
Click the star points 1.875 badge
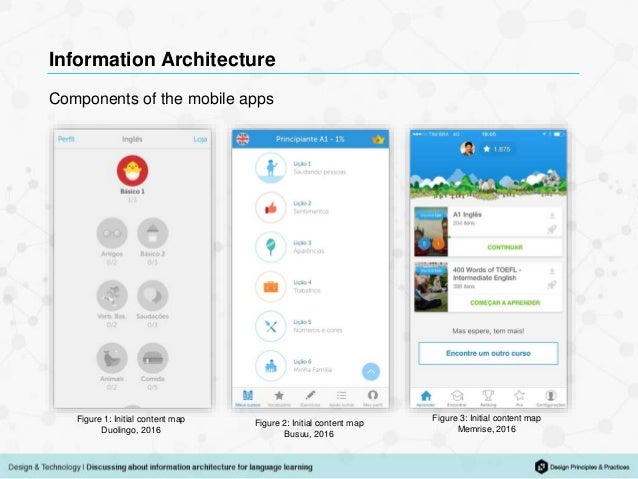coord(497,149)
